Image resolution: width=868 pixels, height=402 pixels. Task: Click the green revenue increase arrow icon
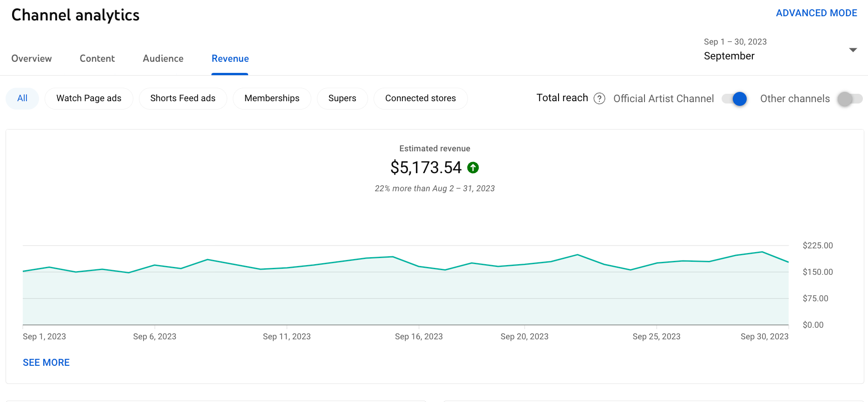pos(473,168)
